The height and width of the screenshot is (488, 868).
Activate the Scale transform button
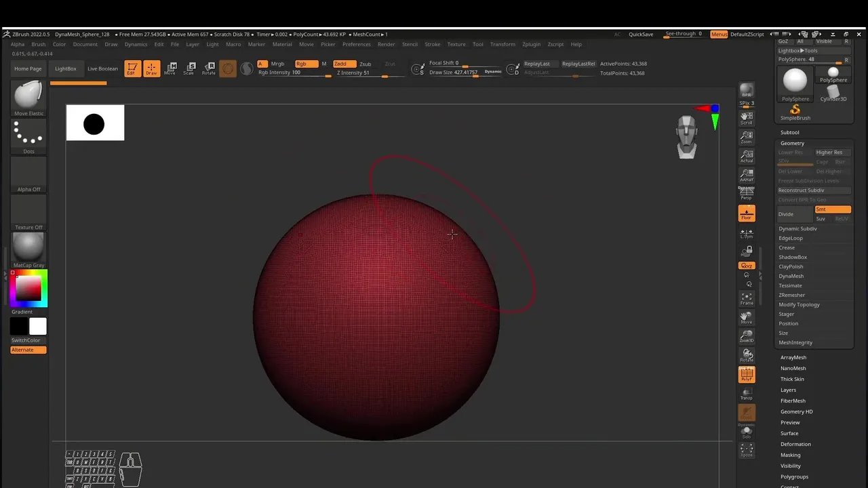point(189,68)
